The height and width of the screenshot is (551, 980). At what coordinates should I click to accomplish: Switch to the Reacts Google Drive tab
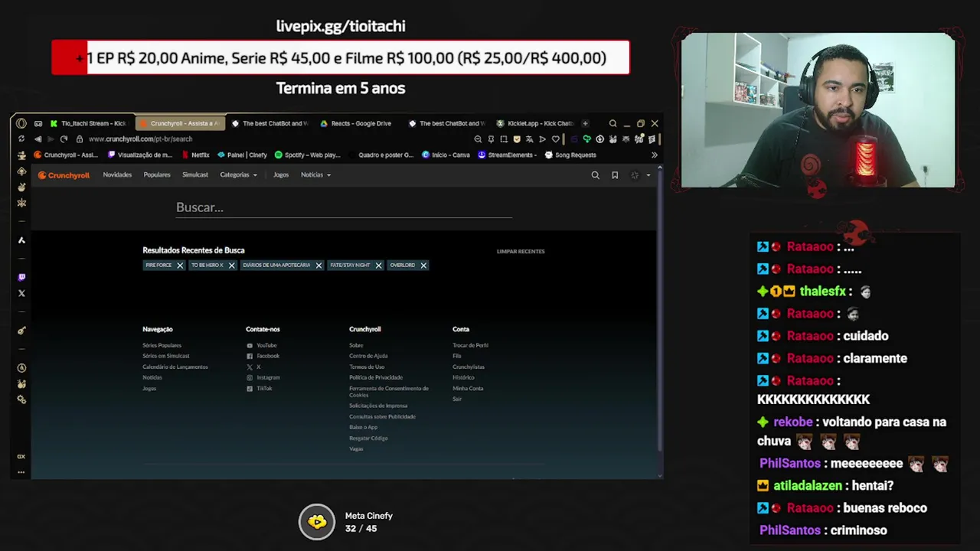pos(356,123)
